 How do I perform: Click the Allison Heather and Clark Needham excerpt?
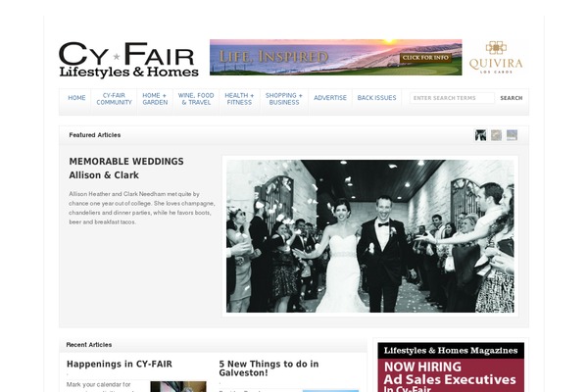tap(142, 208)
